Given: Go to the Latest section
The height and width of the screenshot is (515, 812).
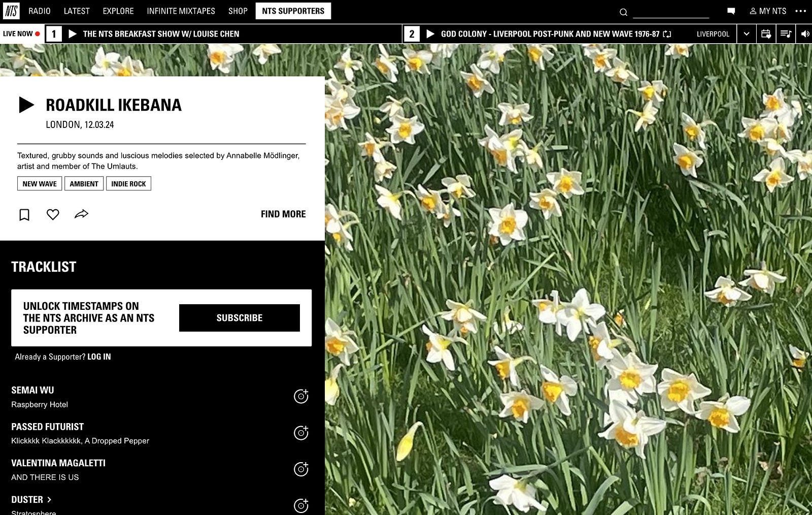Looking at the screenshot, I should [77, 11].
